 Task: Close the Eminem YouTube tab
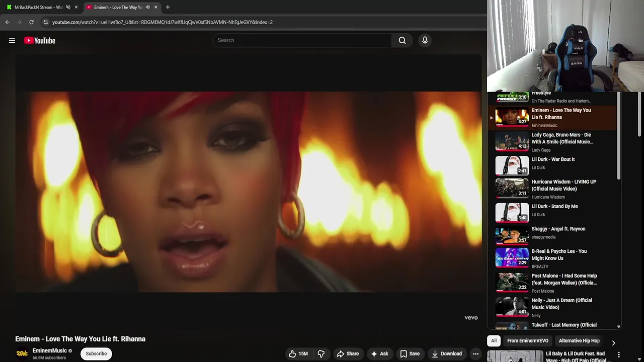pyautogui.click(x=155, y=7)
